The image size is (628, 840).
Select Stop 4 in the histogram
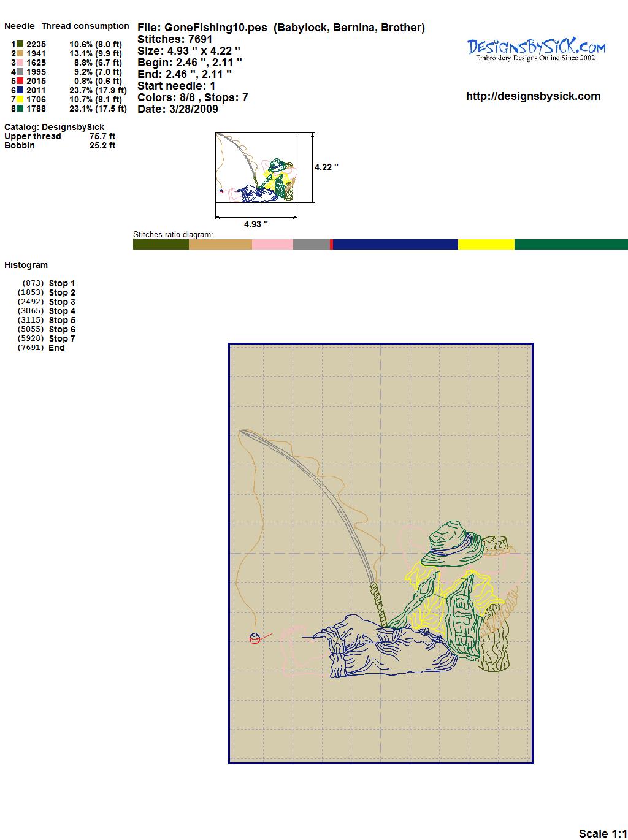(62, 311)
